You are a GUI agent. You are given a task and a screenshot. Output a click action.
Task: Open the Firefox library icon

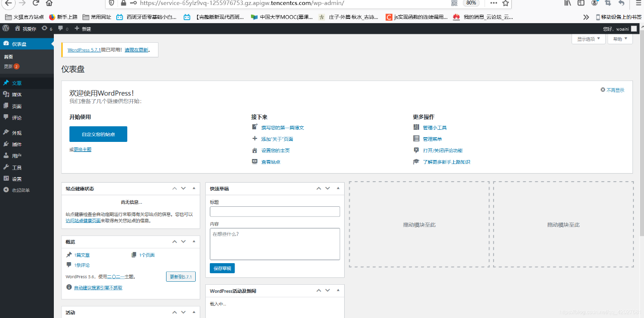click(568, 3)
